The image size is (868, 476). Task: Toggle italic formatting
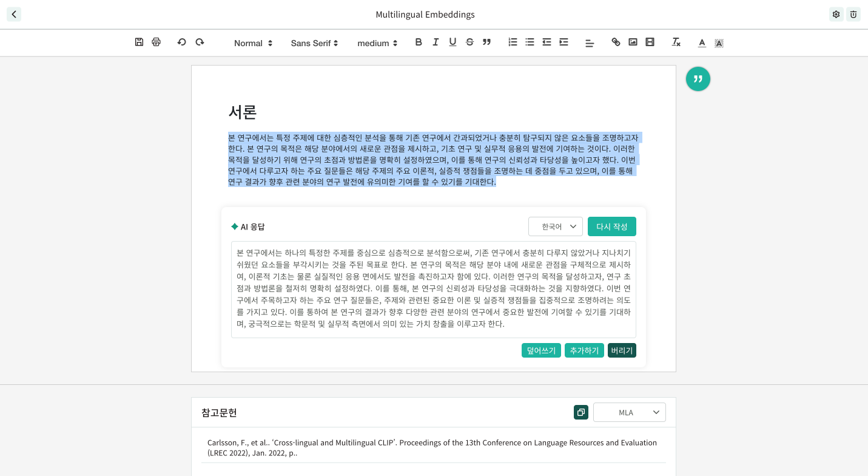pyautogui.click(x=435, y=42)
